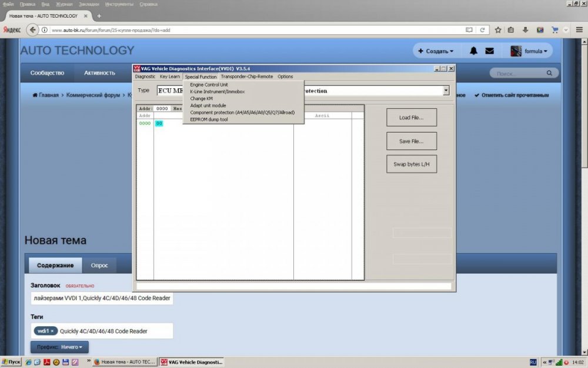Reload the page with the refresh icon
Viewport: 588px width, 368px height.
coord(483,30)
